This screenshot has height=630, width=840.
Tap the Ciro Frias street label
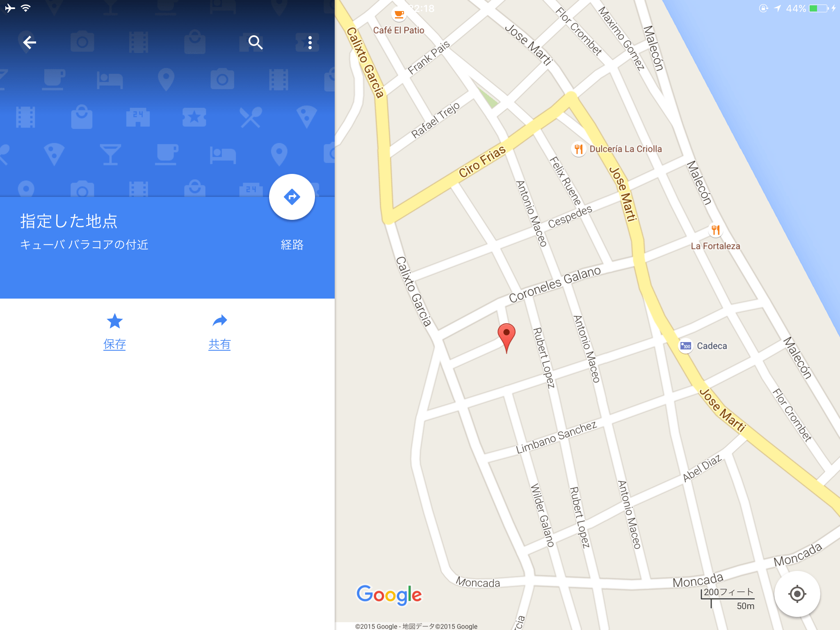pos(482,162)
